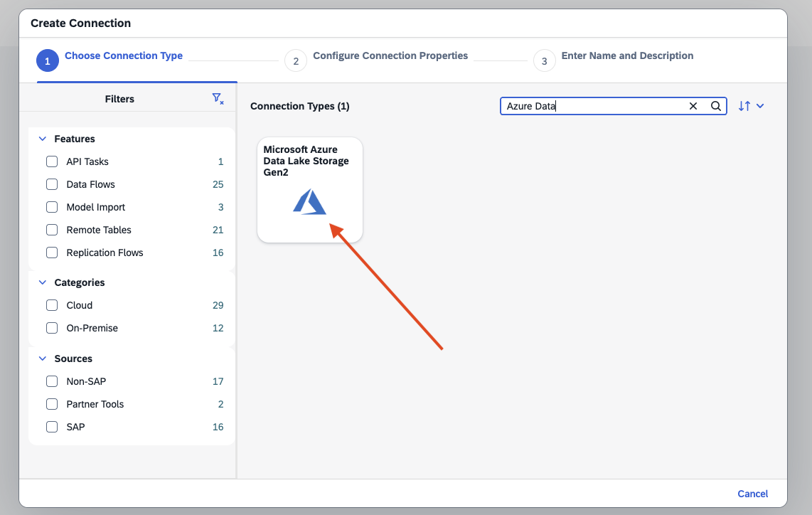This screenshot has height=515, width=812.
Task: Enable the Data Flows checkbox
Action: (x=52, y=184)
